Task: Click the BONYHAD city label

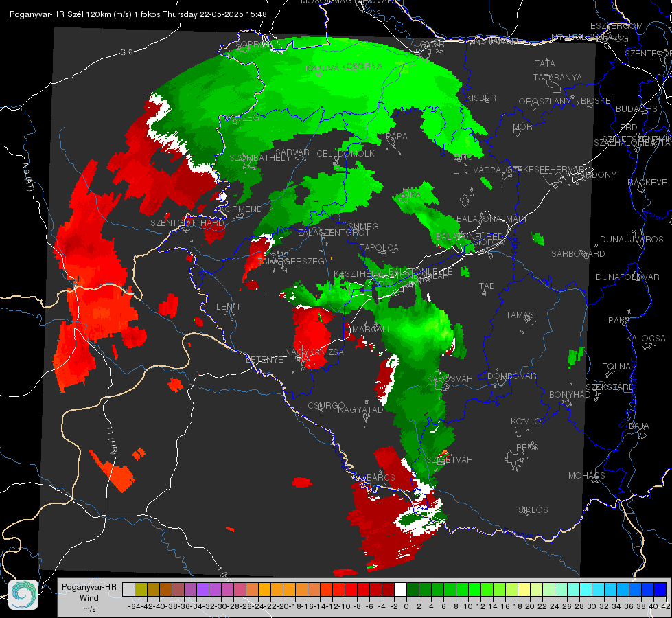Action: click(570, 395)
